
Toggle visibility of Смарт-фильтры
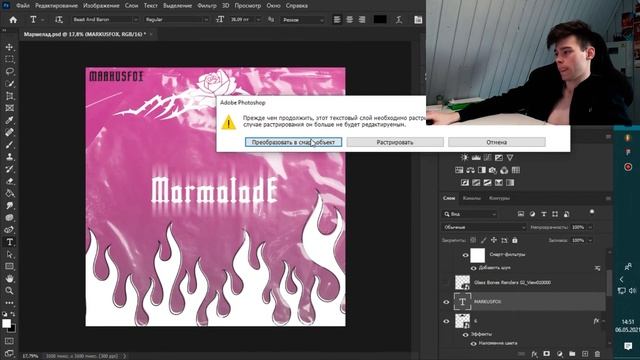pyautogui.click(x=465, y=255)
